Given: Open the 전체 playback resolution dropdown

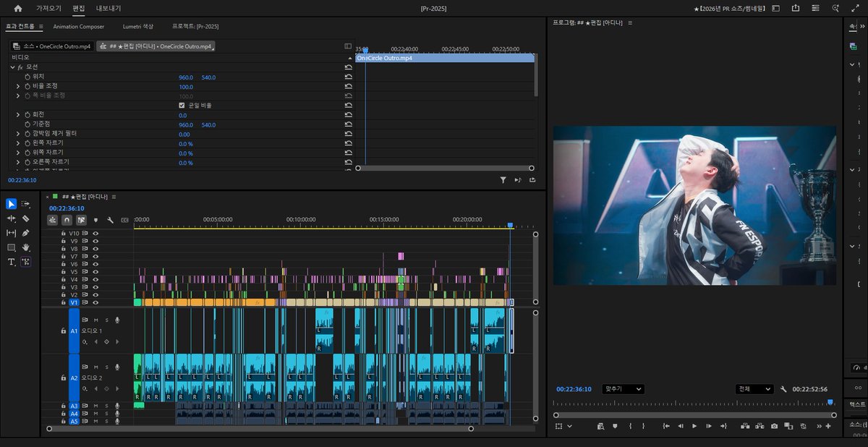Looking at the screenshot, I should 754,388.
